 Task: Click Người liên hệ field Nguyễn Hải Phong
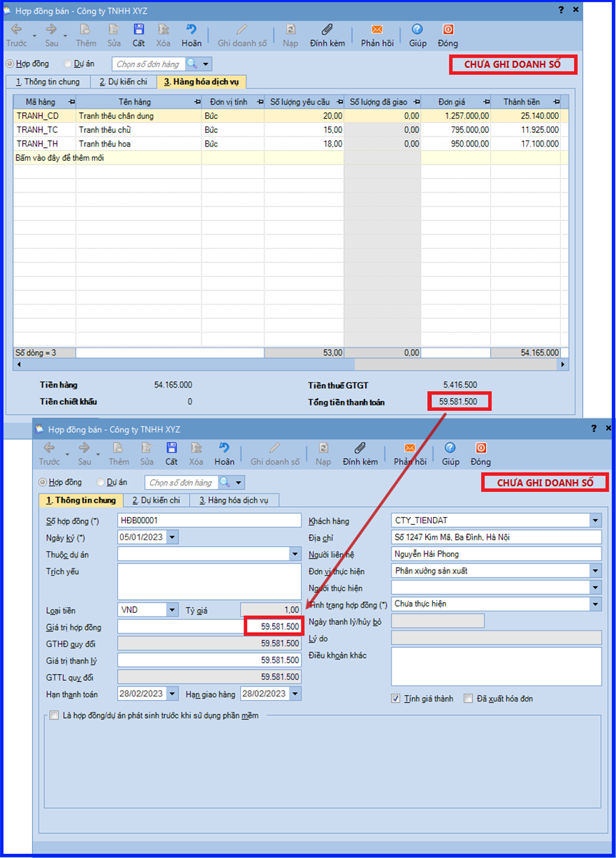[497, 554]
